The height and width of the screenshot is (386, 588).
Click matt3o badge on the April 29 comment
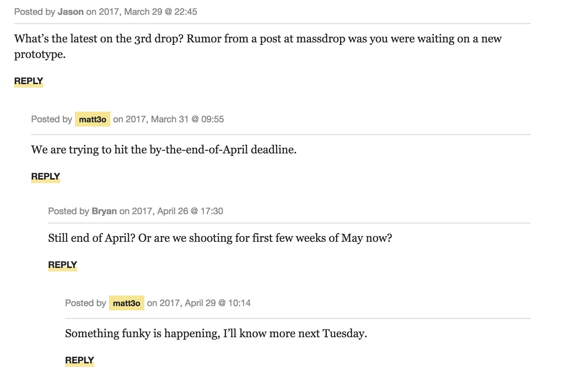(x=126, y=303)
